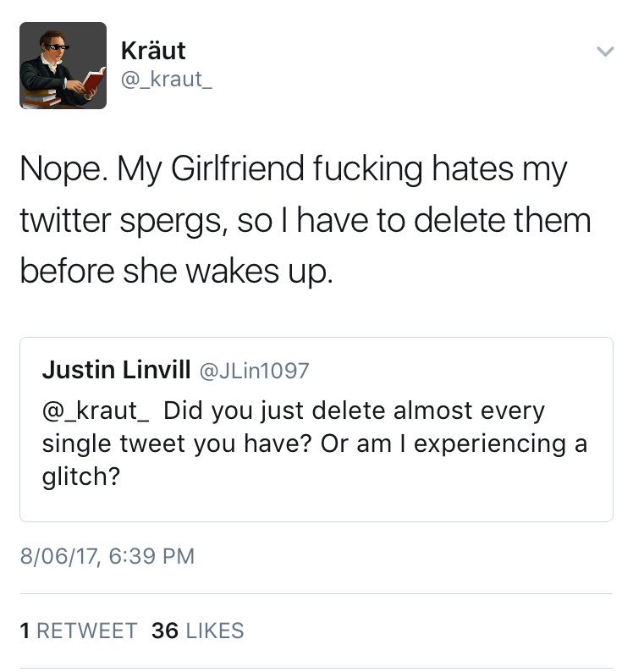Image resolution: width=633 pixels, height=672 pixels.
Task: View who retweeted via 1 RETWEET
Action: 79,631
